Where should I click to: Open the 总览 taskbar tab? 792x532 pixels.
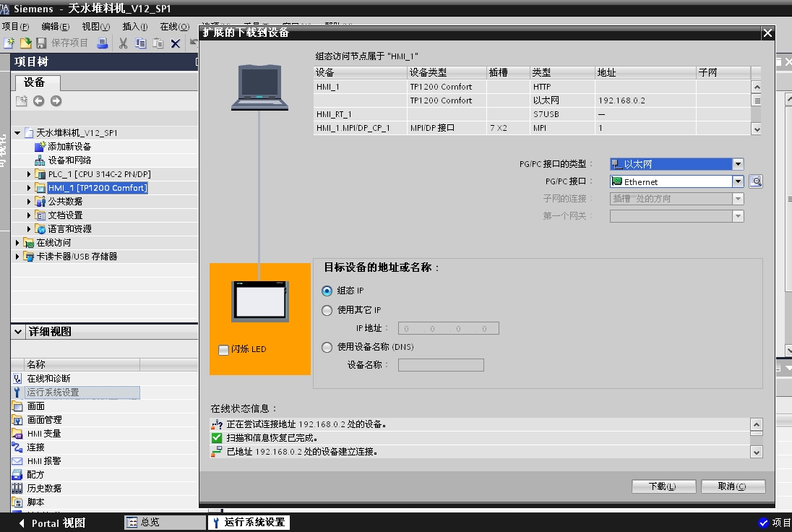pyautogui.click(x=165, y=522)
